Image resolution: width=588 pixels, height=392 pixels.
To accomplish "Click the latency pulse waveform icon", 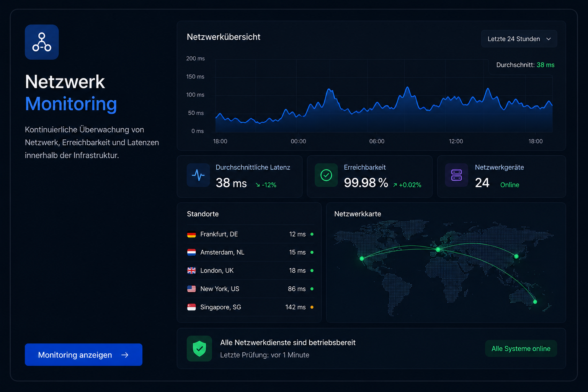I will point(198,175).
